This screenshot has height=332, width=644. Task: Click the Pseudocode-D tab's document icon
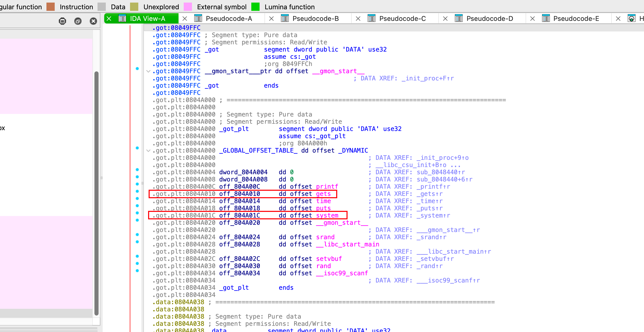click(x=458, y=19)
